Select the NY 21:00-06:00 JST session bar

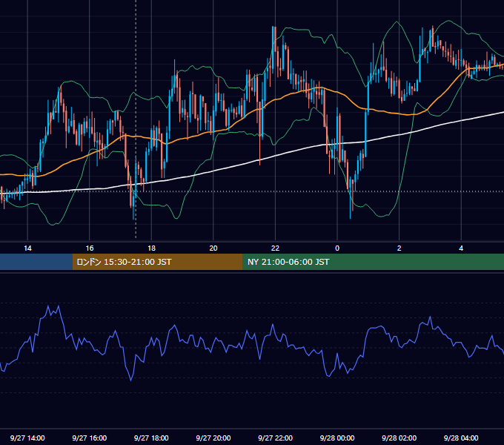click(x=373, y=262)
